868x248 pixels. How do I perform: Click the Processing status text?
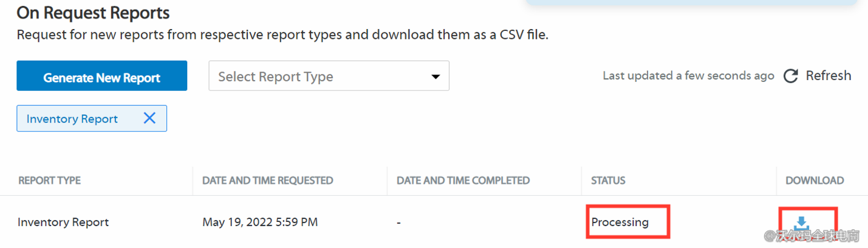point(620,223)
